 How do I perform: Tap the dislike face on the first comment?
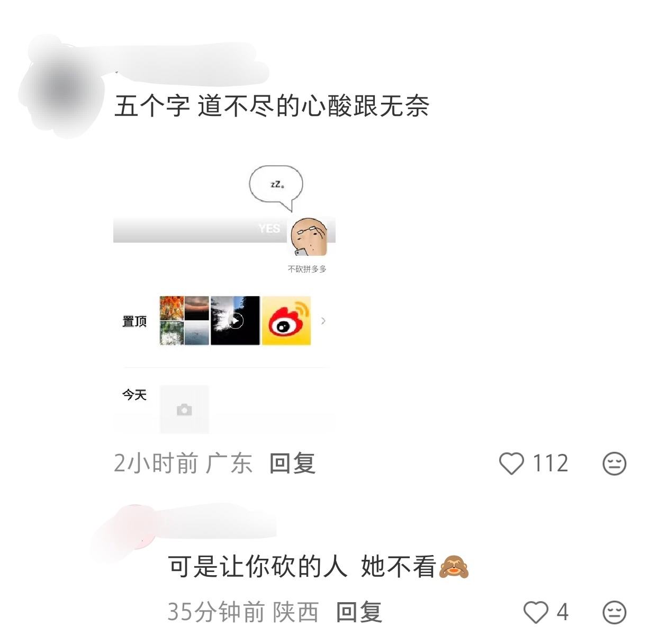click(x=614, y=463)
